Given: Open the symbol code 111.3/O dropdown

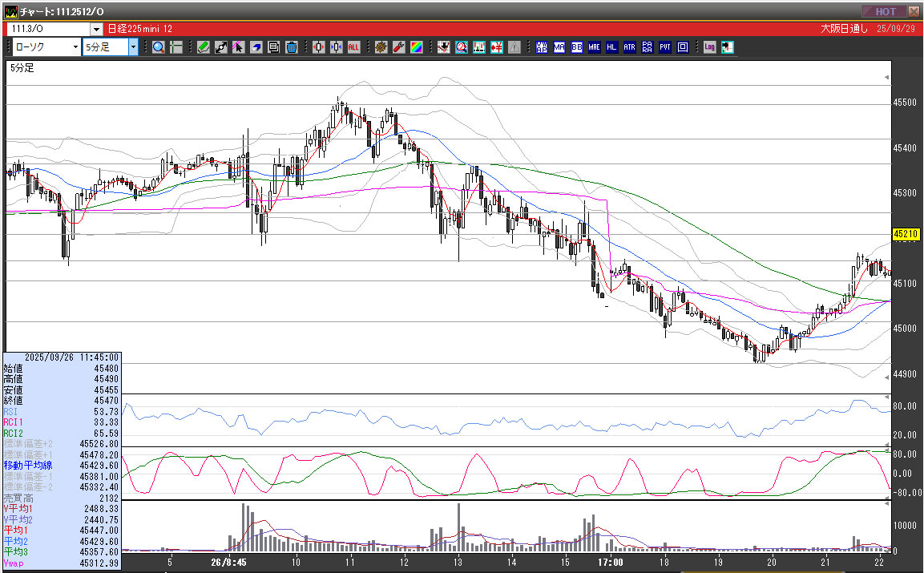Looking at the screenshot, I should (x=96, y=29).
